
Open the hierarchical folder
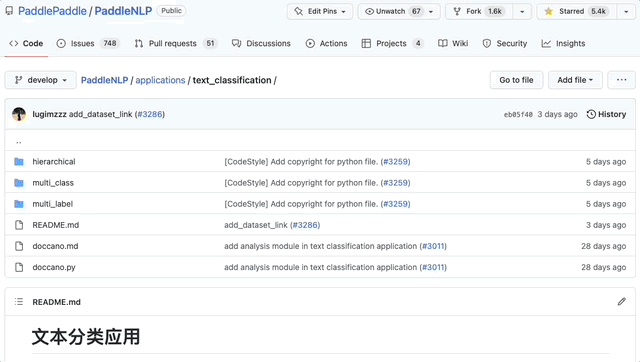(x=54, y=162)
